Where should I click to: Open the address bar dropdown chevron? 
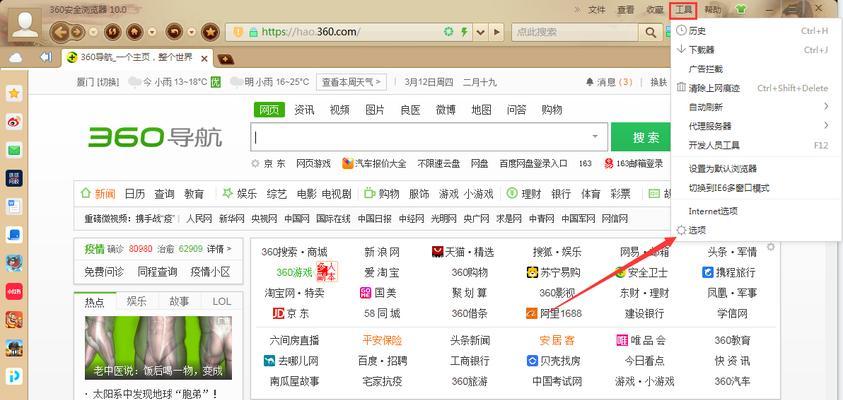481,32
